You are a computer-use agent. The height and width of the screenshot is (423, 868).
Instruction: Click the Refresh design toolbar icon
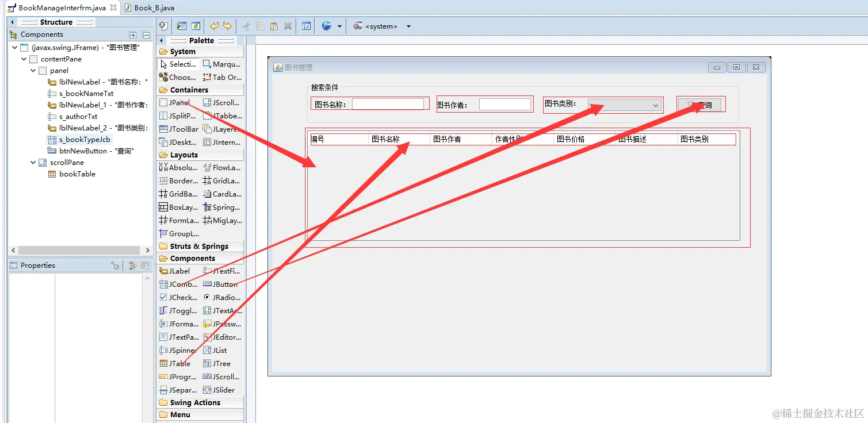click(196, 26)
